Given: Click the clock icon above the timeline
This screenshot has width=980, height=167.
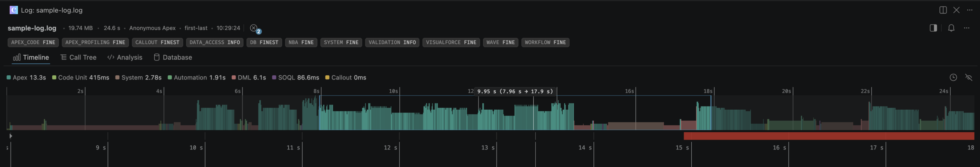Looking at the screenshot, I should 953,77.
